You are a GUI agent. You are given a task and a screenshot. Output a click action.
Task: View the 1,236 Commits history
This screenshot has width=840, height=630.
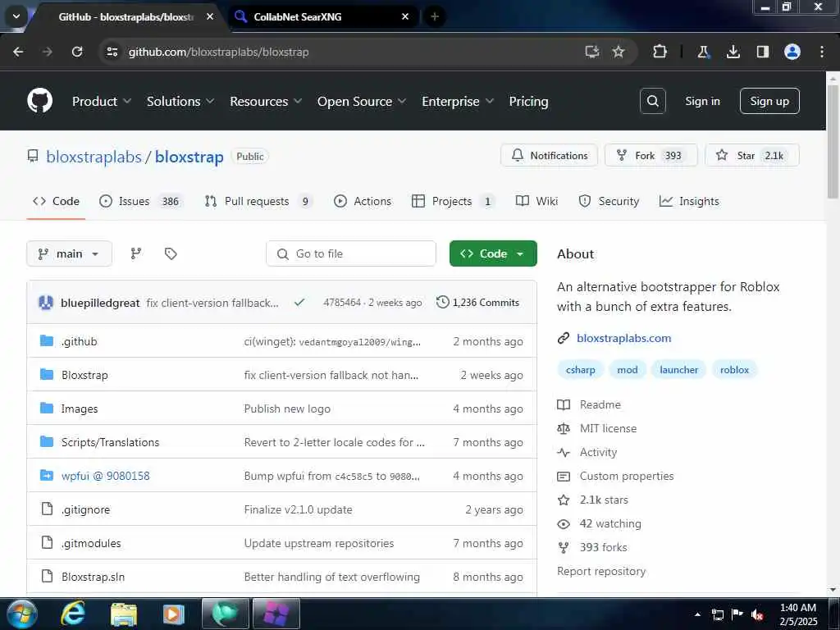(x=478, y=302)
